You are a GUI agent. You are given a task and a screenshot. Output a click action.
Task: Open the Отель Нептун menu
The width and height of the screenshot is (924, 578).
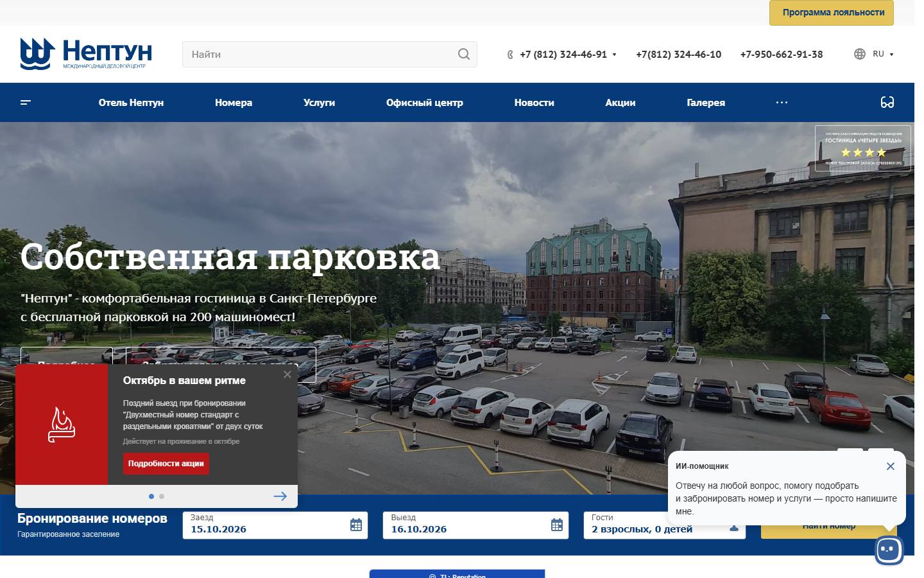(x=131, y=102)
